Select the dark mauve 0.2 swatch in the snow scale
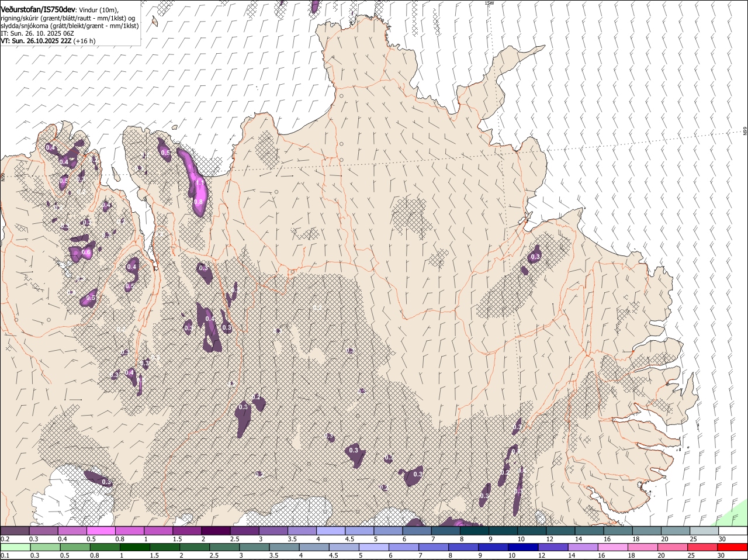This screenshot has width=748, height=560. (x=15, y=531)
